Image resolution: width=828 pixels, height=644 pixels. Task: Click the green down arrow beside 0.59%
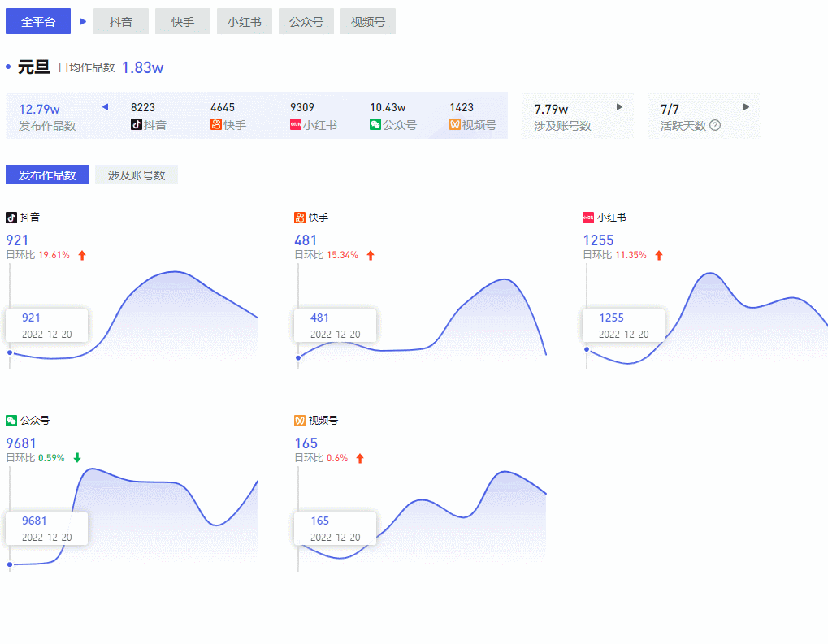click(x=77, y=458)
